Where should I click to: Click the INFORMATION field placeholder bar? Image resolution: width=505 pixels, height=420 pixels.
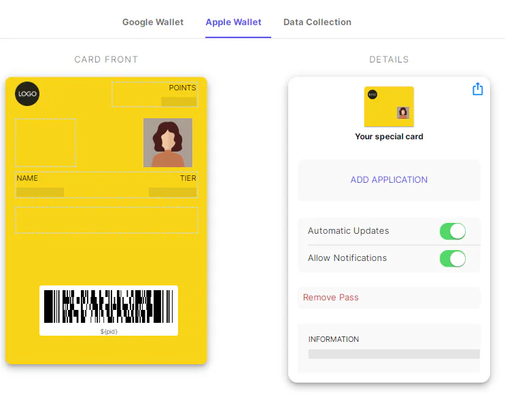(394, 354)
